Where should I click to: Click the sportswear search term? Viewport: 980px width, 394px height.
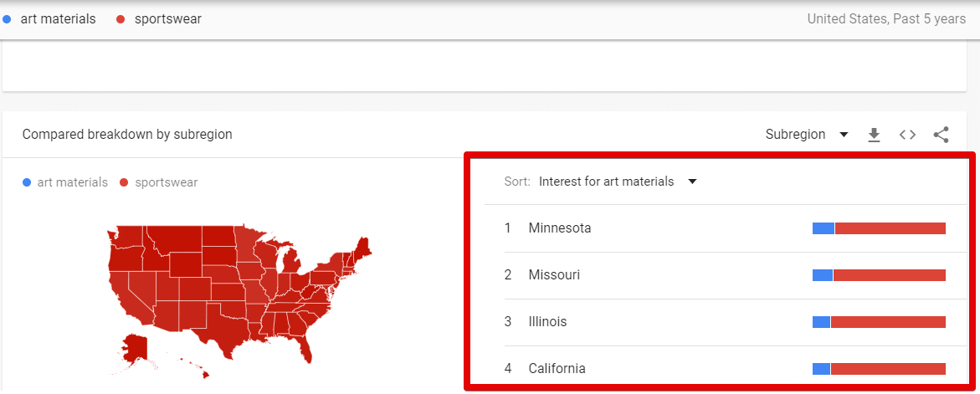click(168, 19)
